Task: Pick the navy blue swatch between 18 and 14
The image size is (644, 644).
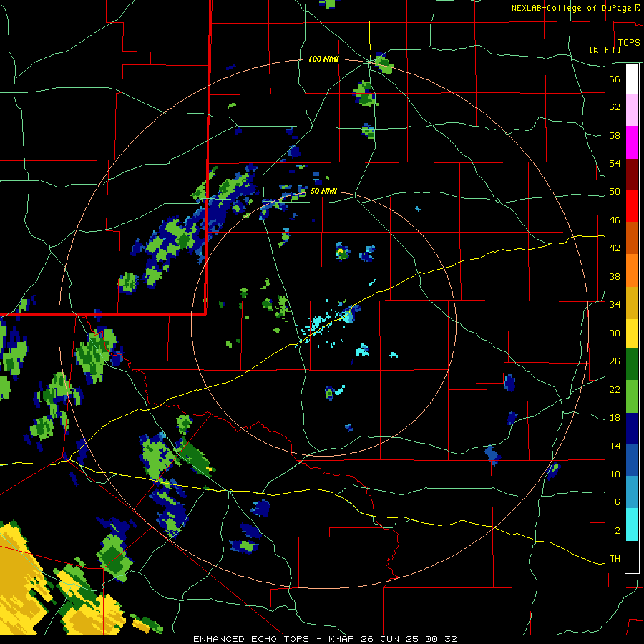Action: [632, 429]
